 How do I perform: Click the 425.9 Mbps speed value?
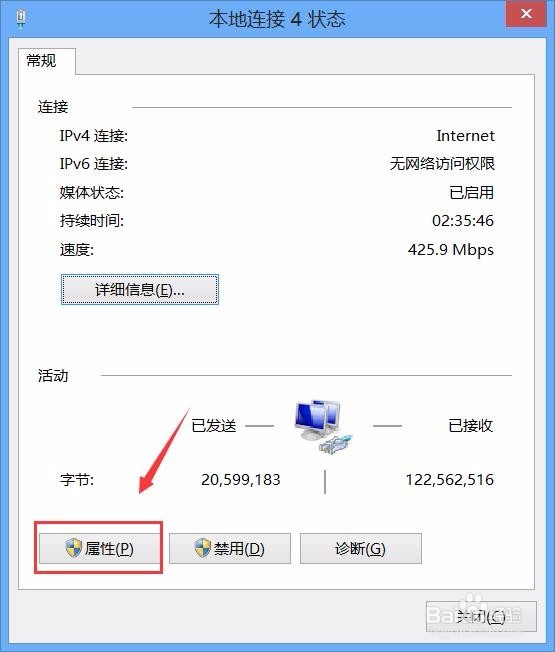point(451,249)
